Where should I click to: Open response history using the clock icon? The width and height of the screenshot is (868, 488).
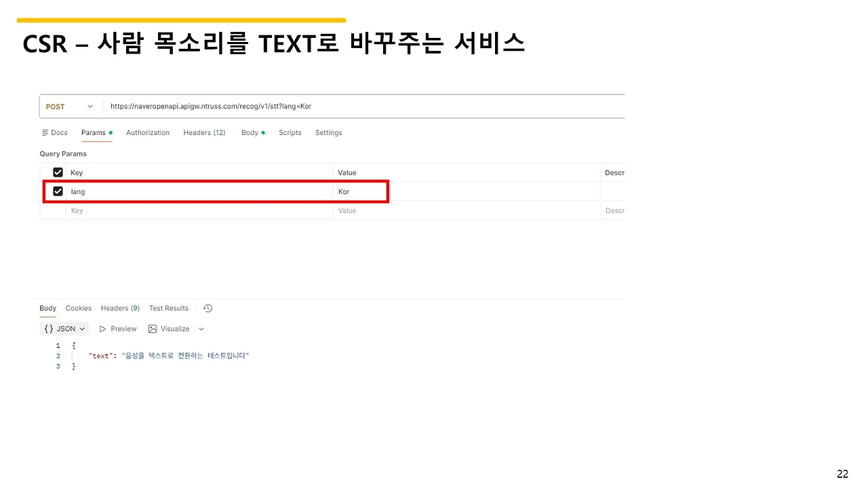pyautogui.click(x=208, y=308)
